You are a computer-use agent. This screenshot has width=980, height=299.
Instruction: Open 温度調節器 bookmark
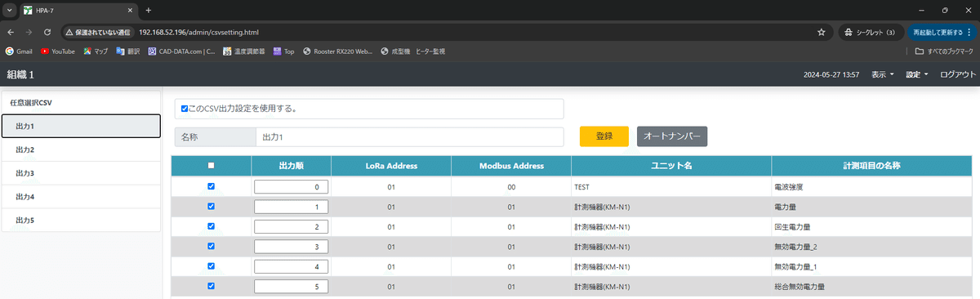pyautogui.click(x=244, y=51)
